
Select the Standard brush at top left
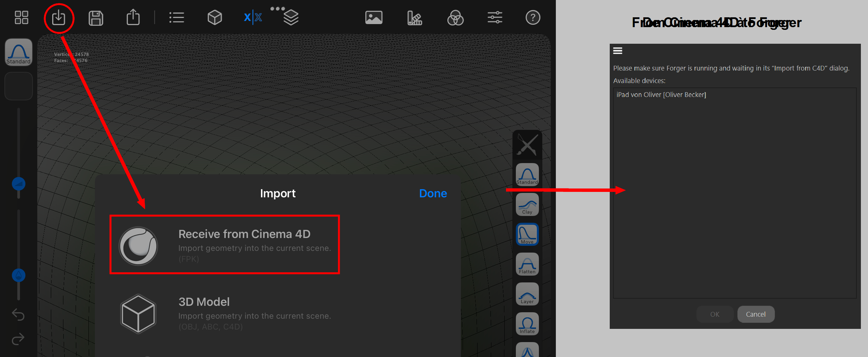[x=19, y=52]
